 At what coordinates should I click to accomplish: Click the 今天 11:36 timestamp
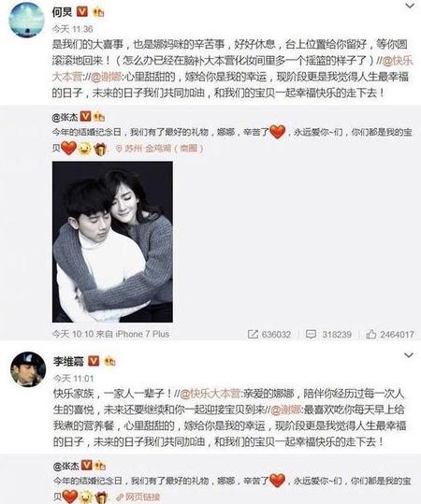pos(72,29)
